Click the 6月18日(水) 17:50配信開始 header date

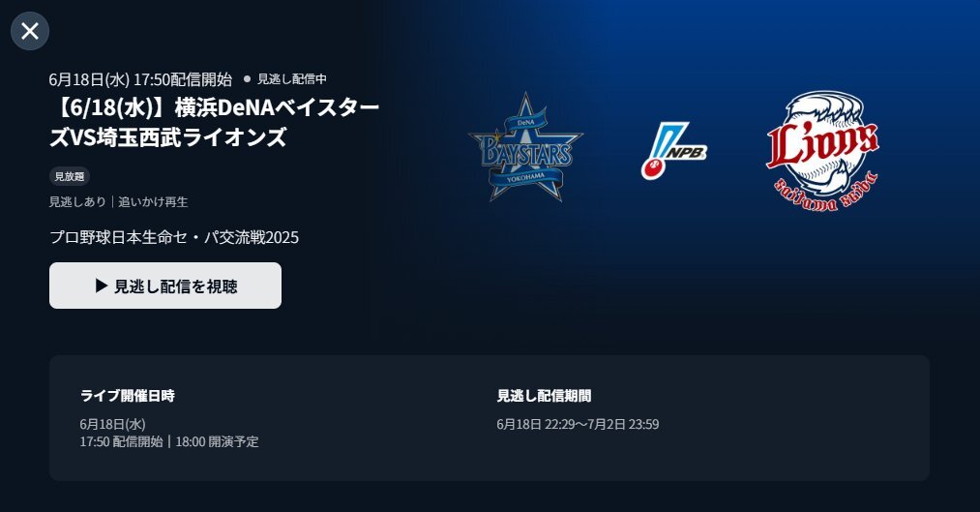140,79
